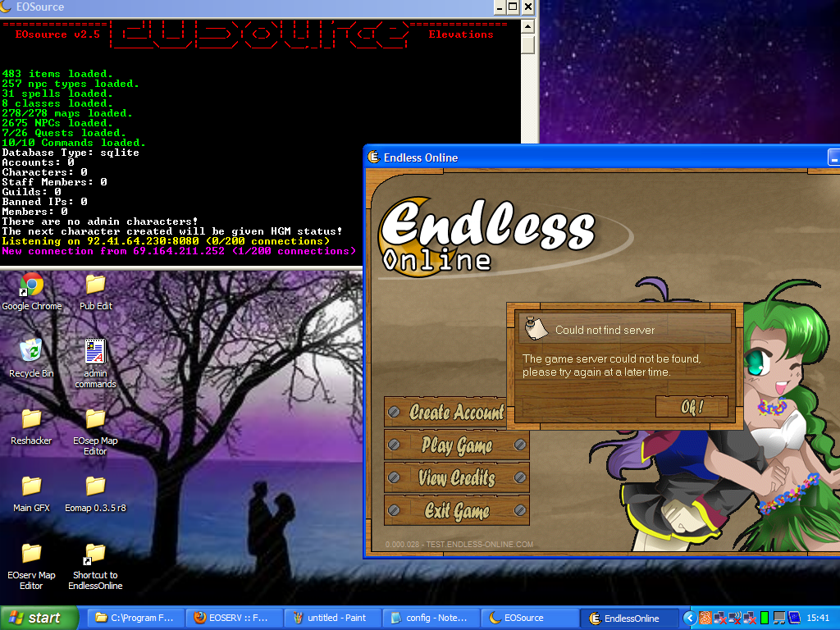Image resolution: width=840 pixels, height=630 pixels.
Task: Click the "Could not find server" dialog heading
Action: click(605, 330)
